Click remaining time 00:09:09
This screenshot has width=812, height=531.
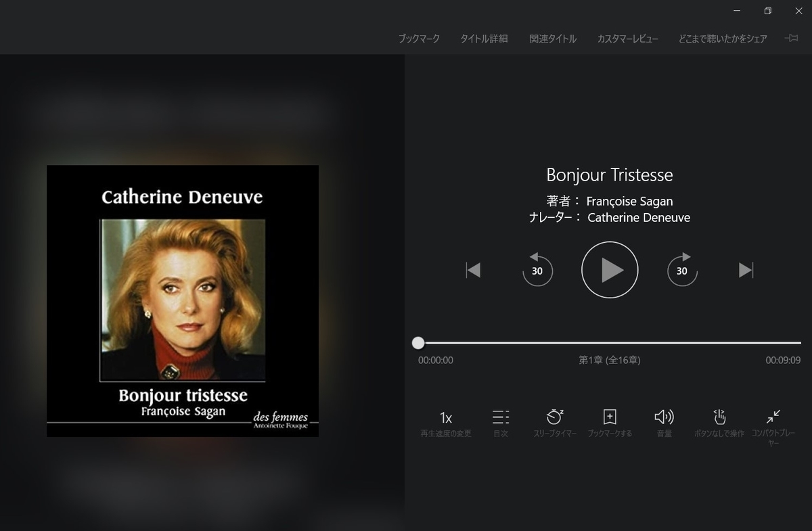[783, 361]
